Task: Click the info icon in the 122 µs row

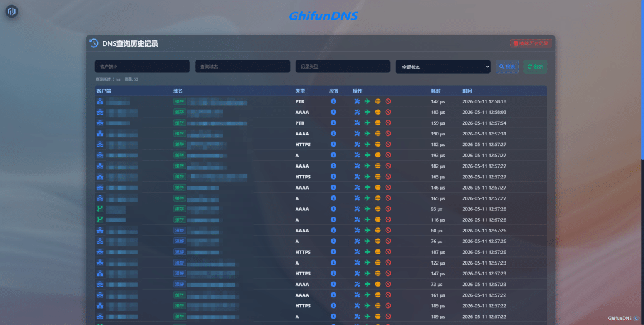Action: point(333,263)
